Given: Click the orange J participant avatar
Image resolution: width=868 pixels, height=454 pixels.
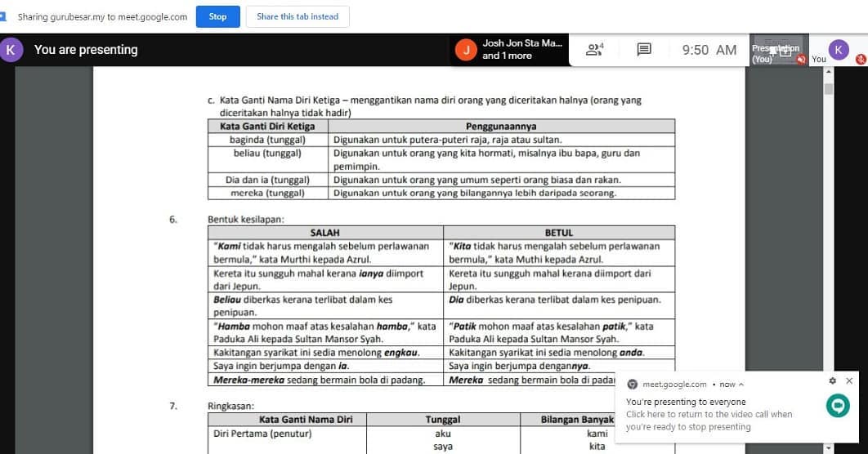Looking at the screenshot, I should 466,50.
